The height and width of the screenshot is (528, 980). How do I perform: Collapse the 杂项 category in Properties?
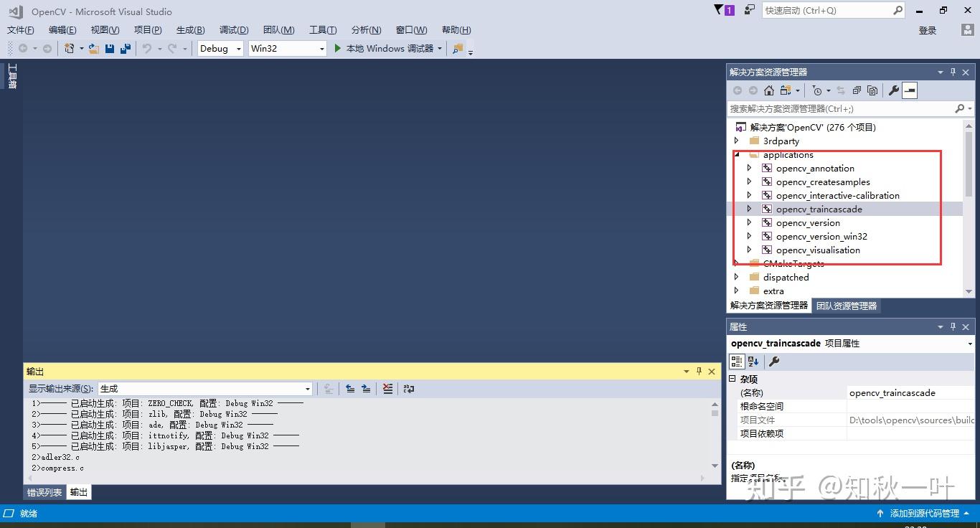(x=732, y=379)
